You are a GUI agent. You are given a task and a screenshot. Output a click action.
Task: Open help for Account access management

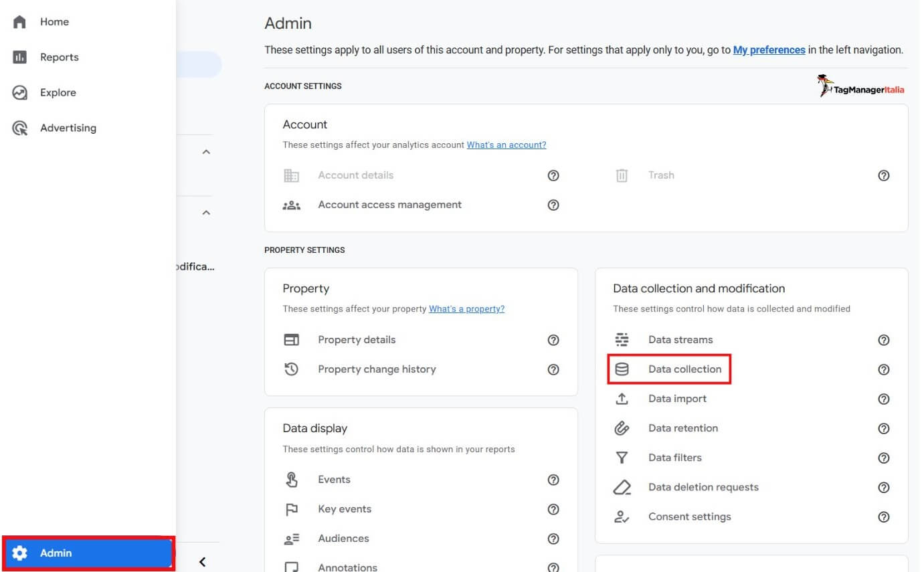[553, 205]
